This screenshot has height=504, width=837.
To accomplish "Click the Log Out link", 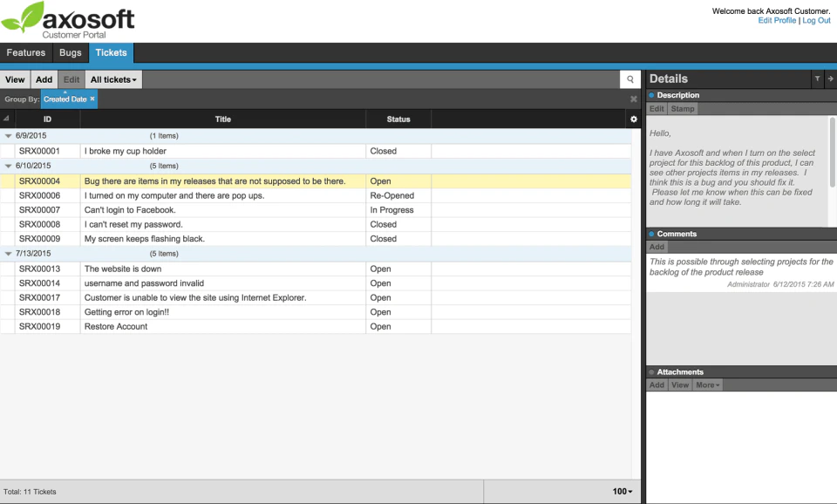I will tap(816, 20).
